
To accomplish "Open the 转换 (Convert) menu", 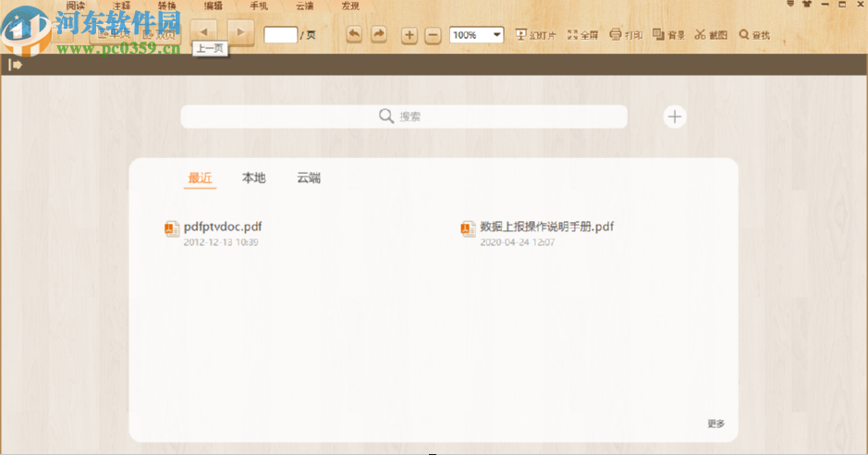I will (166, 6).
